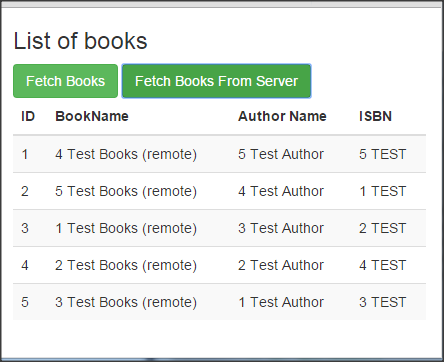Viewport: 444px width, 362px height.
Task: Click the Author Name column header
Action: [282, 116]
